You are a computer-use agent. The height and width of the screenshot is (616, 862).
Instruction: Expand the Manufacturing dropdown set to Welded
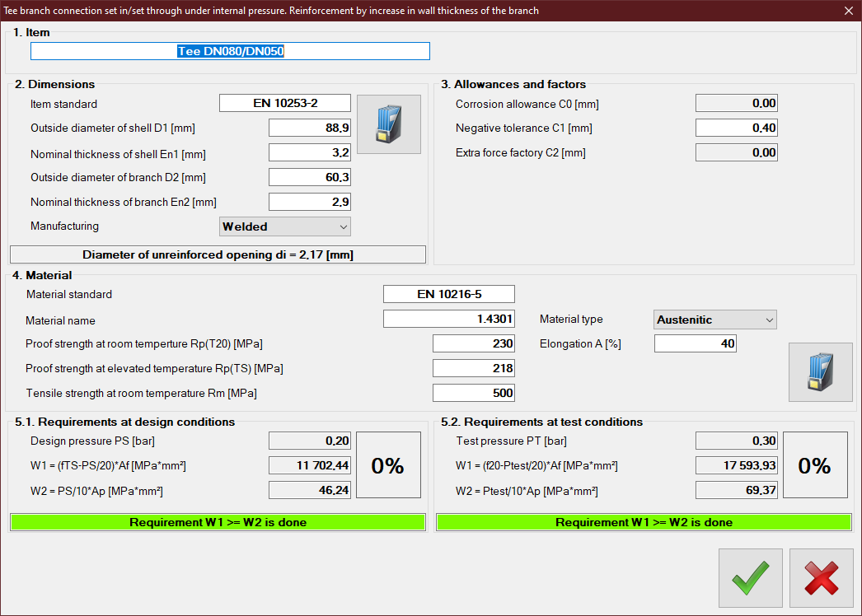(x=285, y=226)
